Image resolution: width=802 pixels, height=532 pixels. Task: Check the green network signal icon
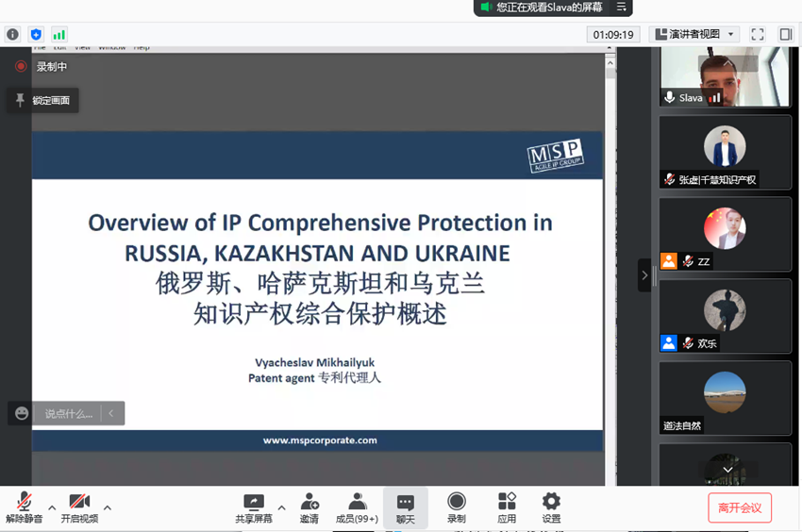click(58, 34)
